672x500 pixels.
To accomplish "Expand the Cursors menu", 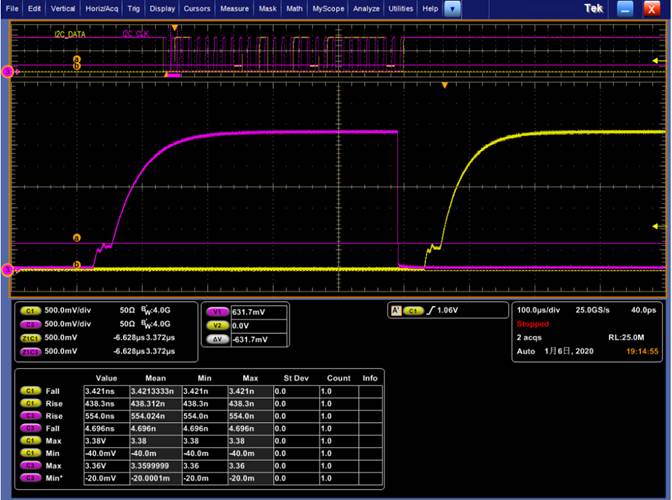I will (197, 8).
